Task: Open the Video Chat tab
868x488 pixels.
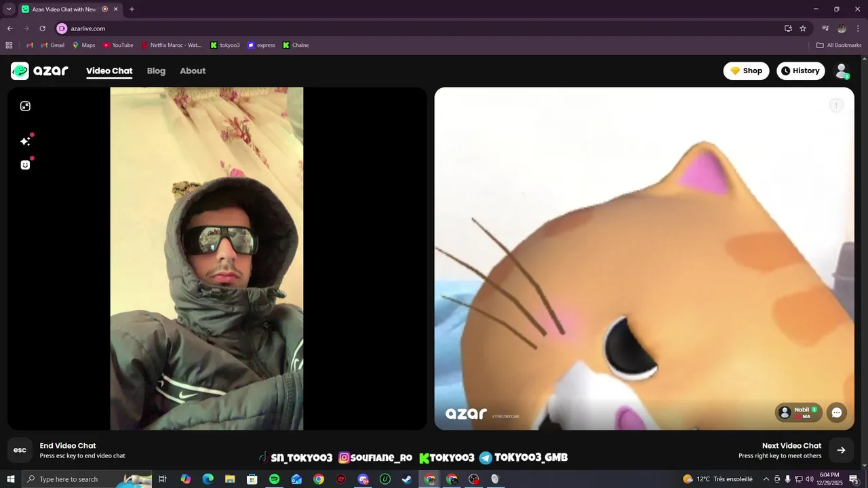Action: coord(109,70)
